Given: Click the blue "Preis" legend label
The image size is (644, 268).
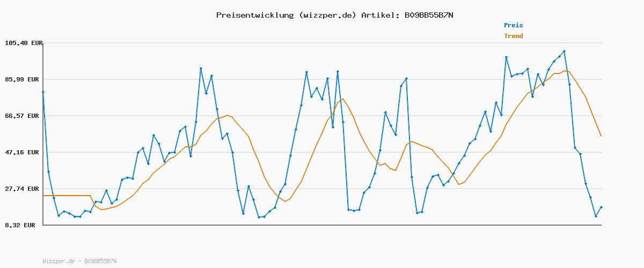Looking at the screenshot, I should tap(513, 25).
